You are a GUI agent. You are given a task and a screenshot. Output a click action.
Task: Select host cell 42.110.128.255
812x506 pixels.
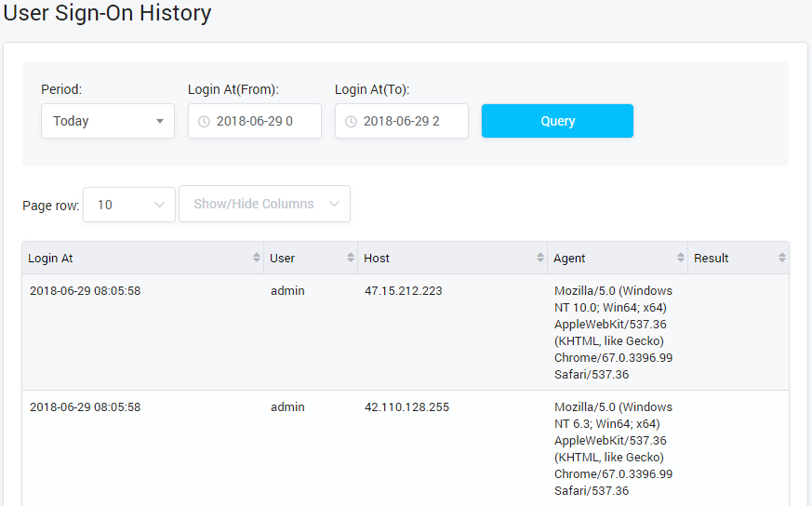point(406,407)
